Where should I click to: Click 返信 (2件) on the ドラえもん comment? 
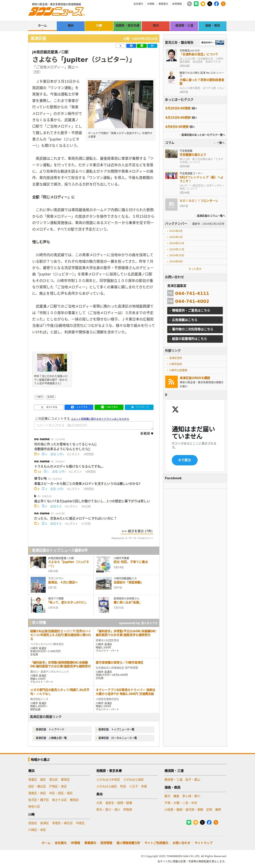click(x=59, y=472)
